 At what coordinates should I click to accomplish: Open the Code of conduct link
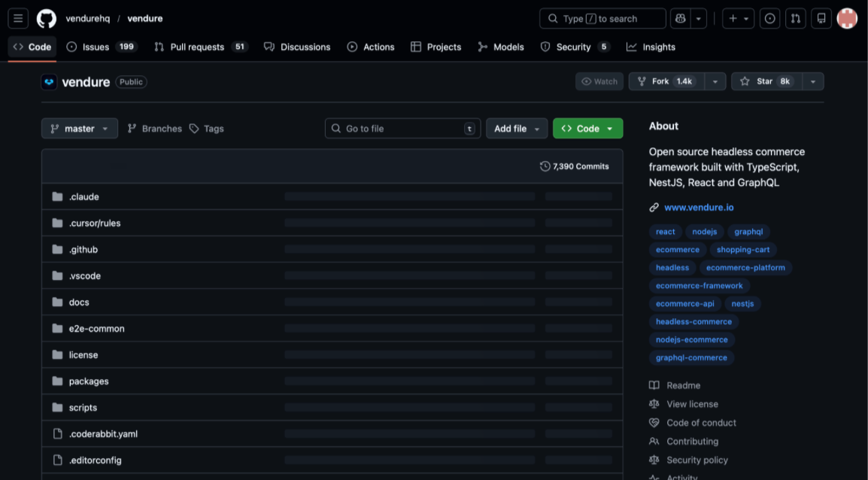pyautogui.click(x=701, y=423)
